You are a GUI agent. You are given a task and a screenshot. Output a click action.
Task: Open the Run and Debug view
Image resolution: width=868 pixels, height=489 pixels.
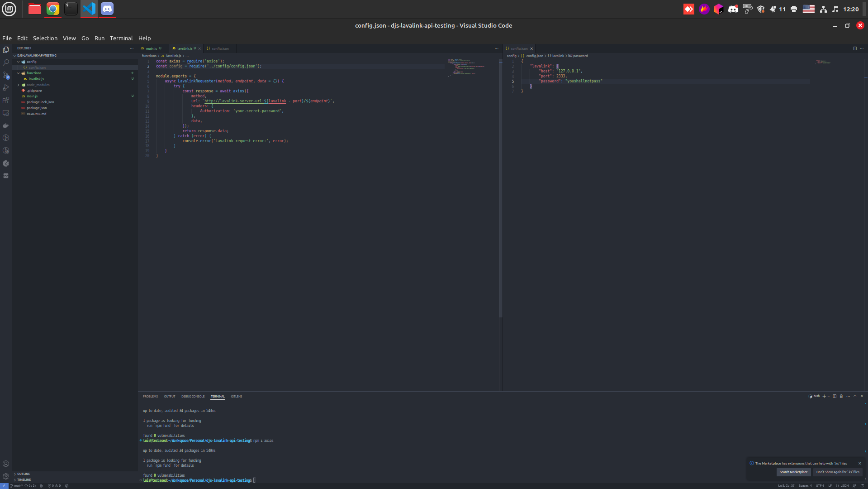tap(6, 88)
